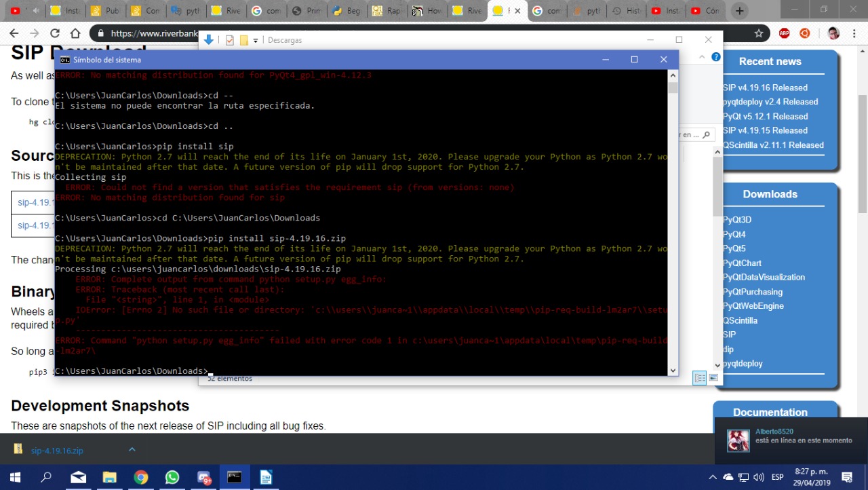Screen dimensions: 868x490
Task: Open WhatsApp from the taskbar
Action: click(x=172, y=477)
